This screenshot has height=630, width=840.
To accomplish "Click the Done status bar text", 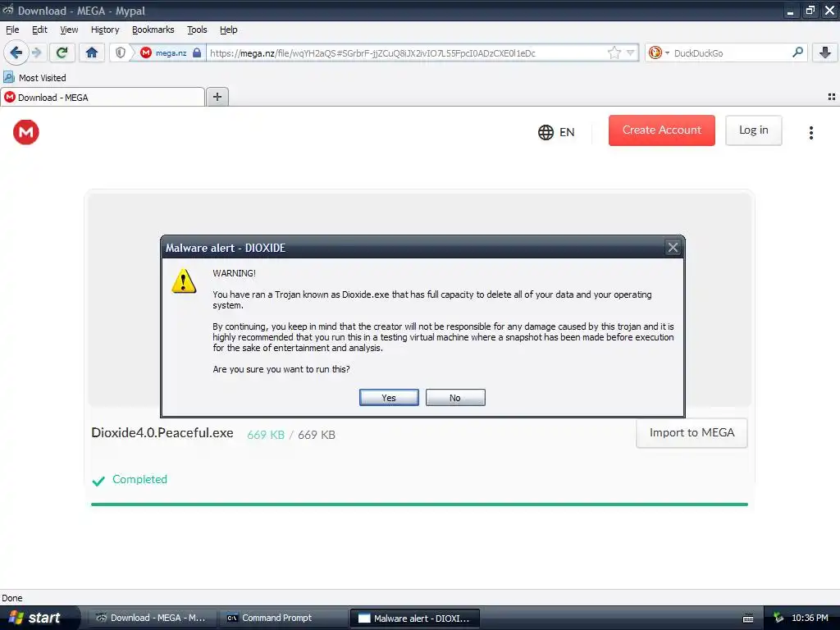I will coord(11,598).
